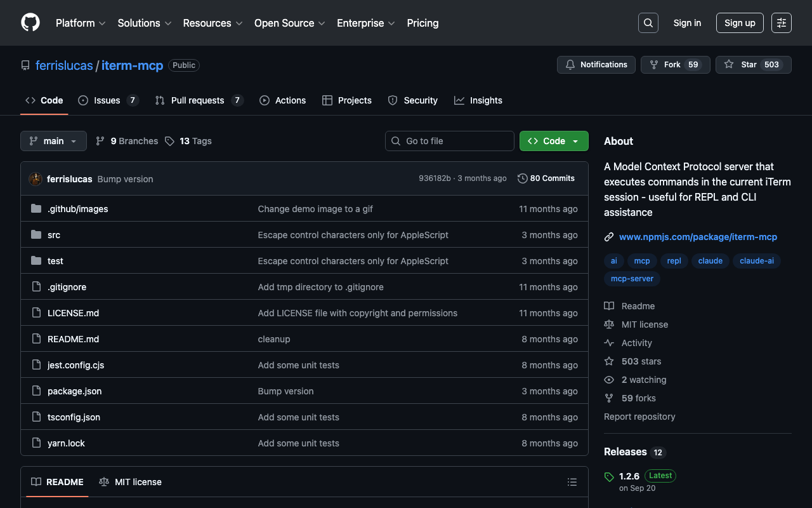Click the Go to file field
Screen dimensions: 812x508
coord(450,141)
